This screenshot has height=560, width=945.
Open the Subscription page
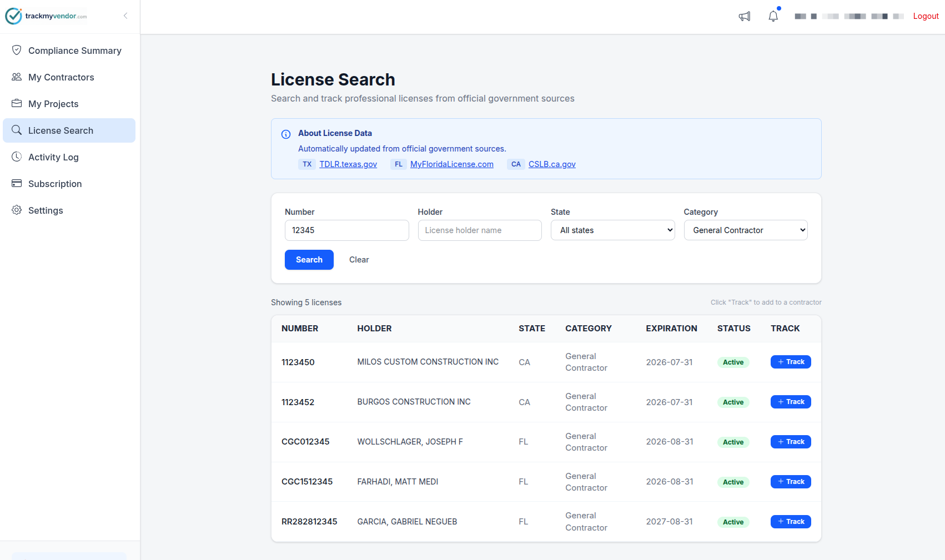pos(55,184)
